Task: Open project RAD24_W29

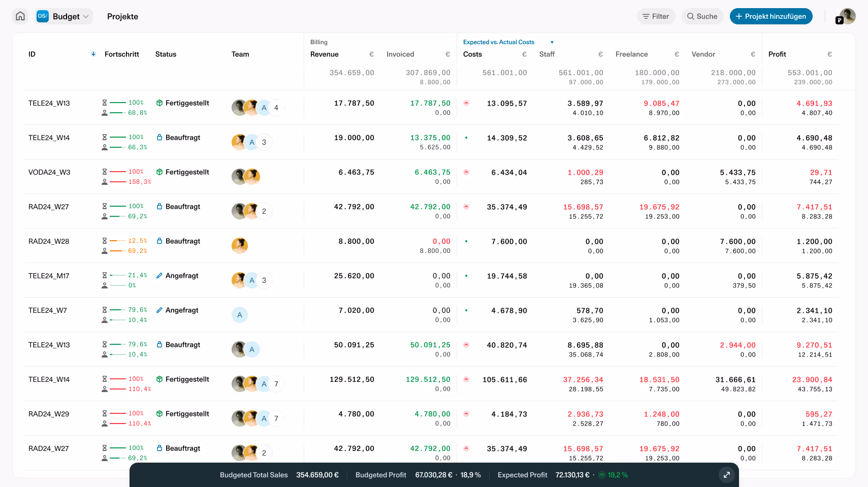Action: click(49, 414)
